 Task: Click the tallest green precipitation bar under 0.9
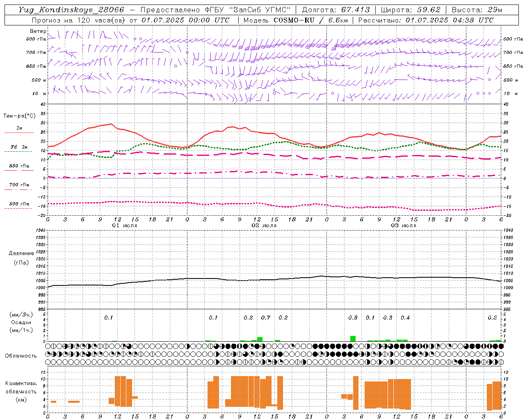pyautogui.click(x=353, y=338)
